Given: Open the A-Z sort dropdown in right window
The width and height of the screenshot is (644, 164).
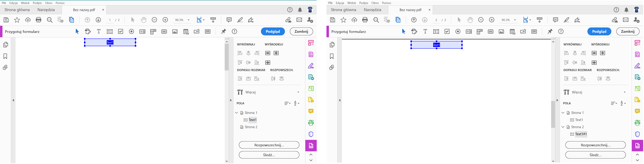Looking at the screenshot, I should point(623,103).
